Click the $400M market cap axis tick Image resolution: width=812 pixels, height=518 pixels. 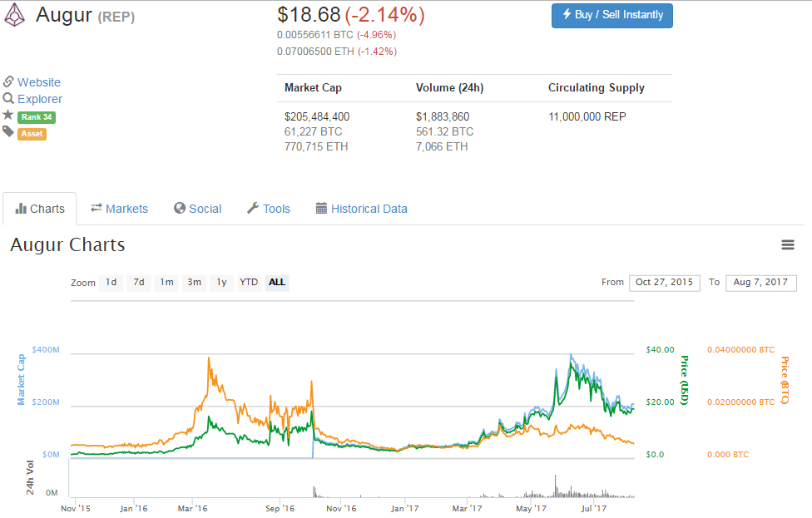[x=46, y=350]
